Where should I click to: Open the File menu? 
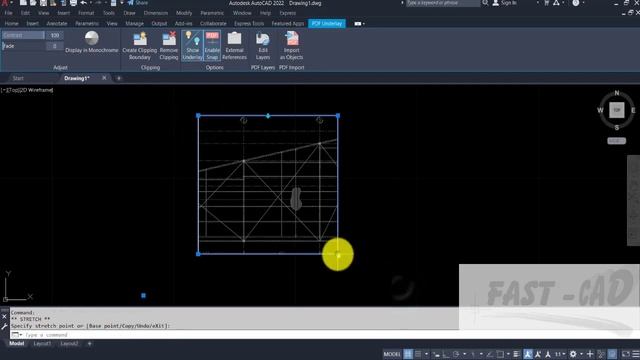tap(8, 13)
